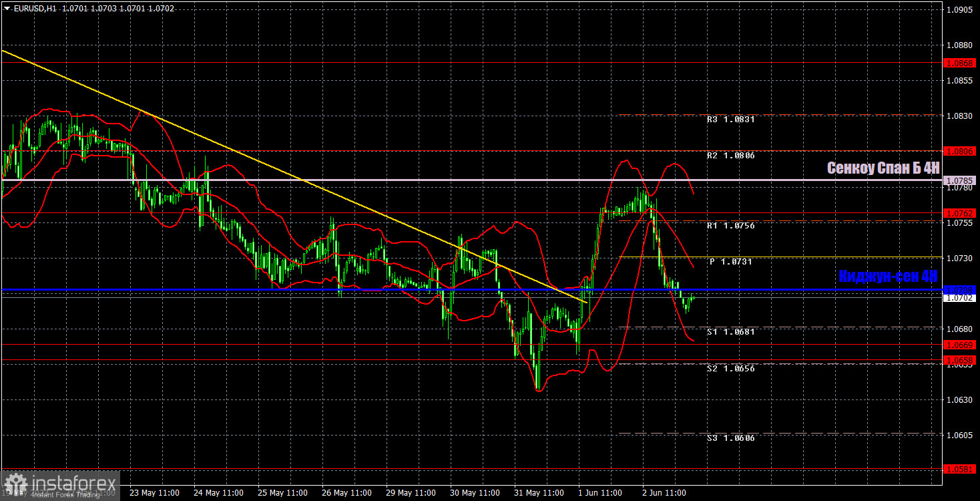Click the 25 May 11:00 time label
The height and width of the screenshot is (501, 980).
284,493
